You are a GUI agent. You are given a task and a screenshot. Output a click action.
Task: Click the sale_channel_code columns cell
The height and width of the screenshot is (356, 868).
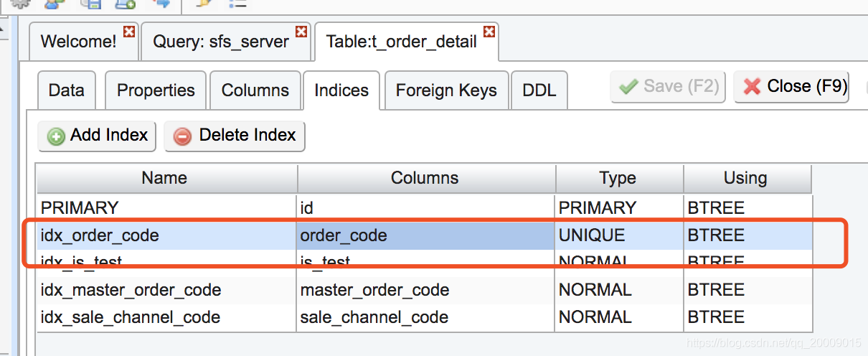374,317
